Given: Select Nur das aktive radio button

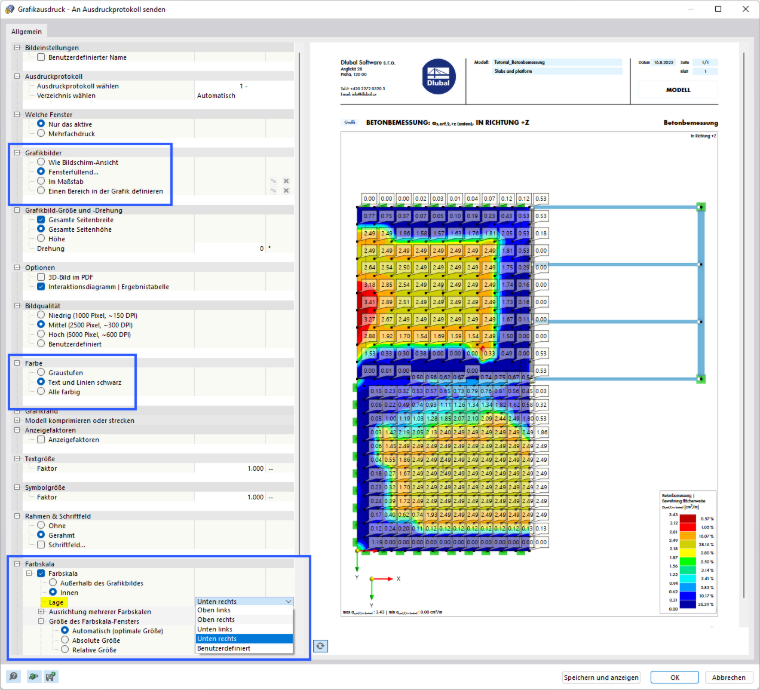Looking at the screenshot, I should (41, 124).
